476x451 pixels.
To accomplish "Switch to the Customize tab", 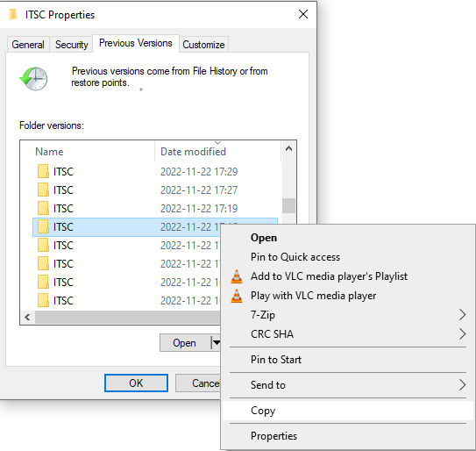I will coord(203,45).
